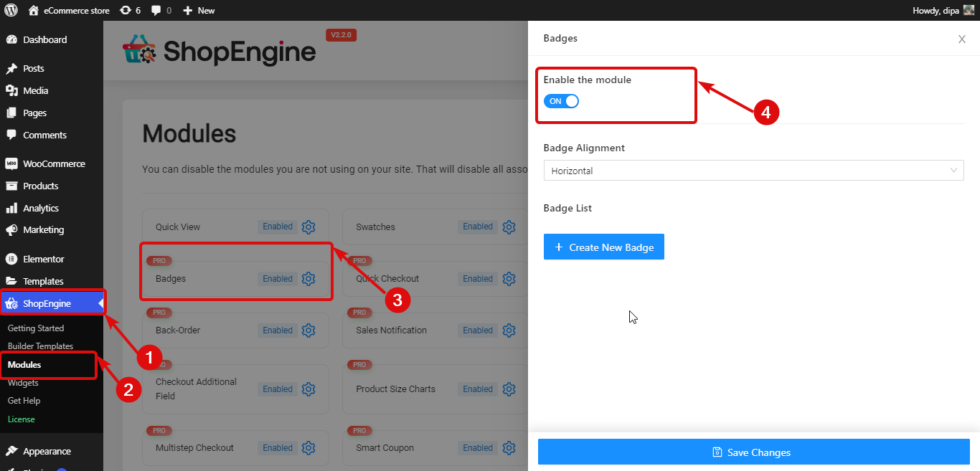980x471 pixels.
Task: Click Create New Badge button
Action: pyautogui.click(x=604, y=247)
